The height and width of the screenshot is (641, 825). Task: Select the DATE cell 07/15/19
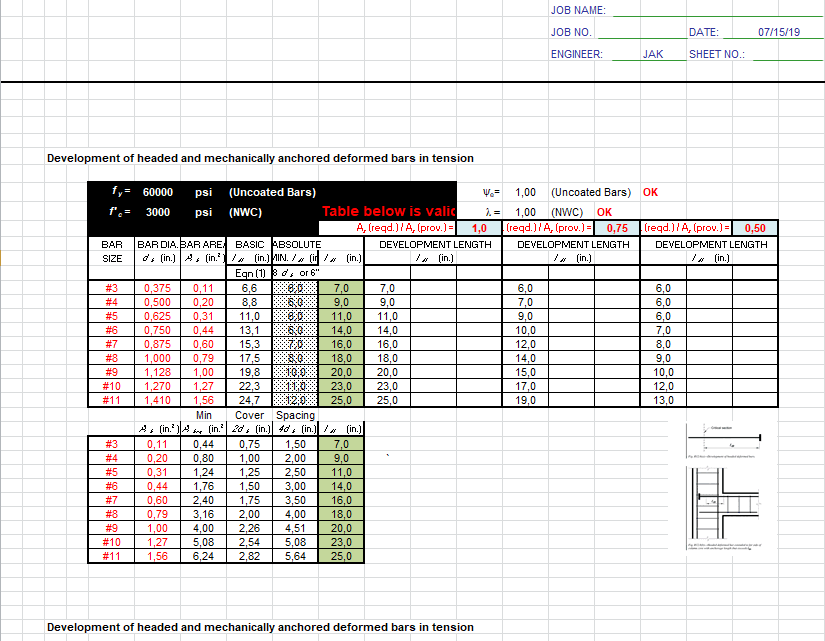(779, 32)
